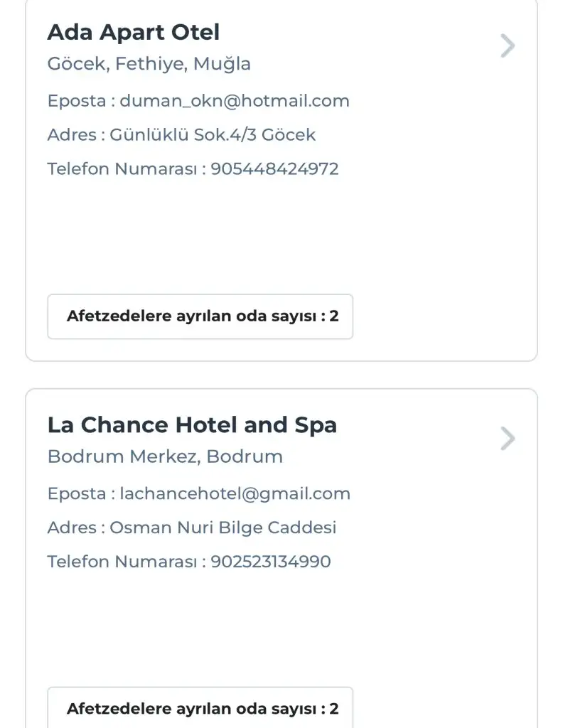
Task: Tap the duman_okn@hotmail.com email address
Action: pos(235,101)
